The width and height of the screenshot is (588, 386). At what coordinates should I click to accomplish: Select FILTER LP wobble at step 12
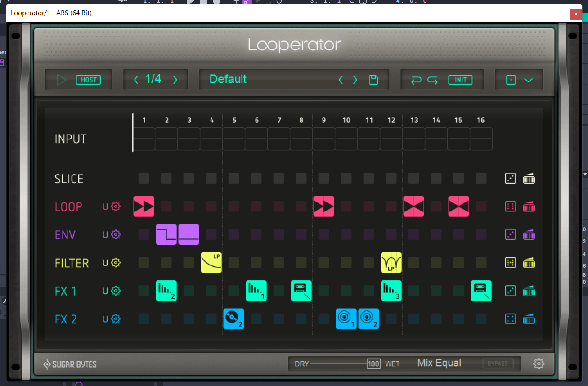click(x=391, y=263)
